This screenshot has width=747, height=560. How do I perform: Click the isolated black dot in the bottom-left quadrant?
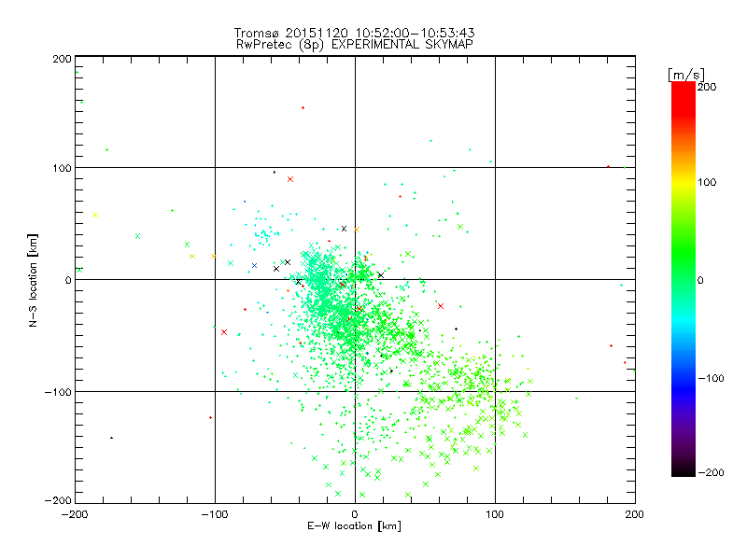click(x=111, y=438)
